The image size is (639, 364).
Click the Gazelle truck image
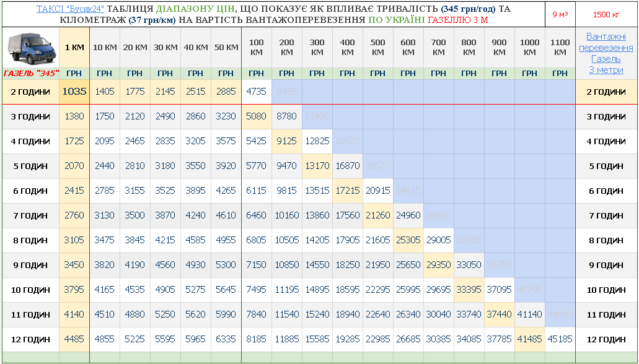point(30,48)
